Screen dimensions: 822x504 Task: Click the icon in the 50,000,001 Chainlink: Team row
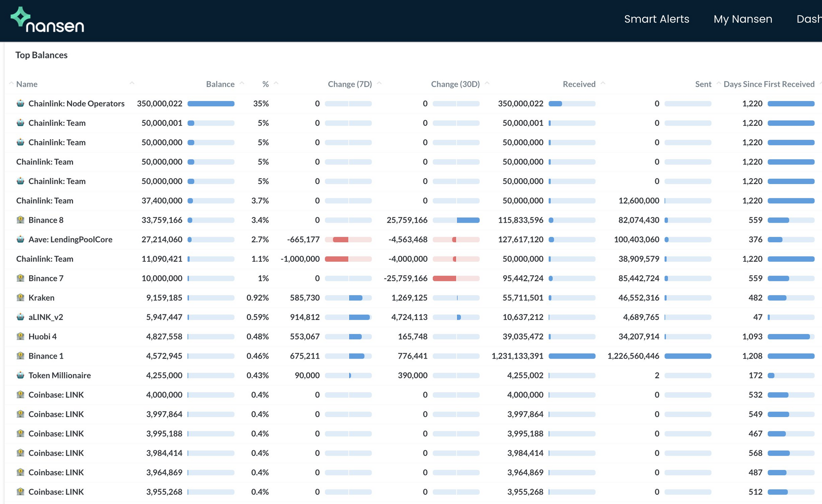20,122
